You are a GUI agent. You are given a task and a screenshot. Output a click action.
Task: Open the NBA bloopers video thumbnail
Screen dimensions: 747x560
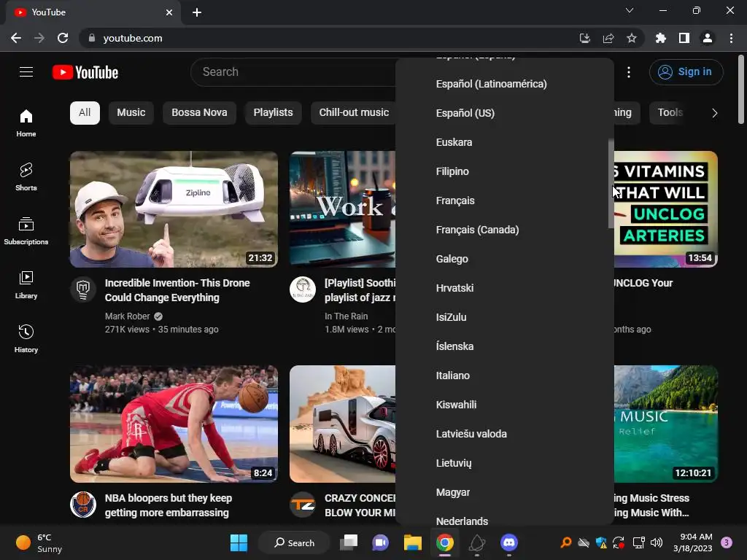(x=174, y=424)
